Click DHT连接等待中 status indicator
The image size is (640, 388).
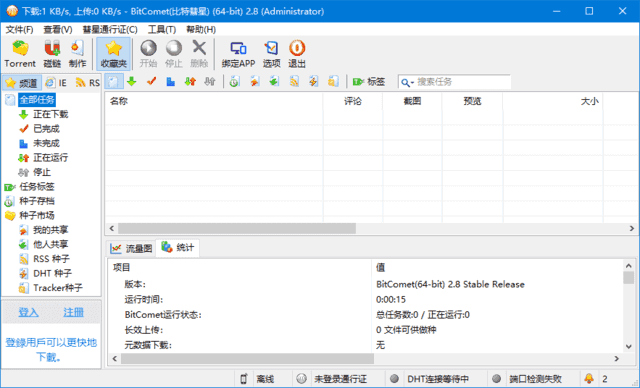438,379
